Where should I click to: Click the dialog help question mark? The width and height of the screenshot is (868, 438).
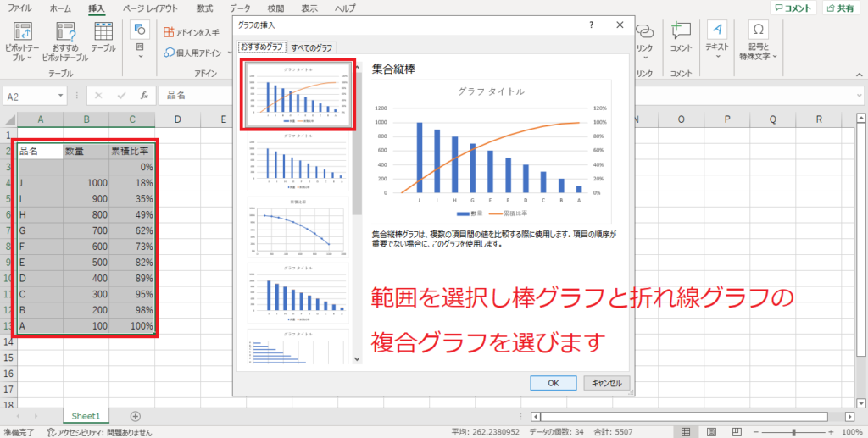point(591,25)
